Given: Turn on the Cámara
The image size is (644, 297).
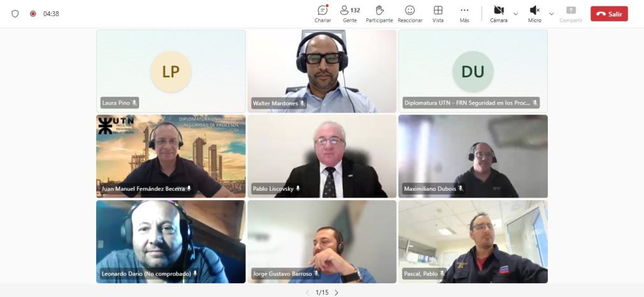Looking at the screenshot, I should coord(499,14).
